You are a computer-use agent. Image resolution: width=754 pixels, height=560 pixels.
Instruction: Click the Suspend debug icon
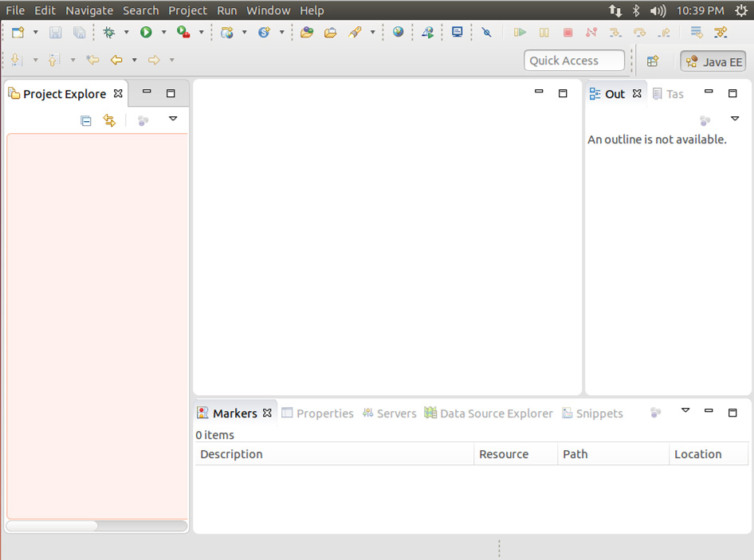pyautogui.click(x=544, y=32)
